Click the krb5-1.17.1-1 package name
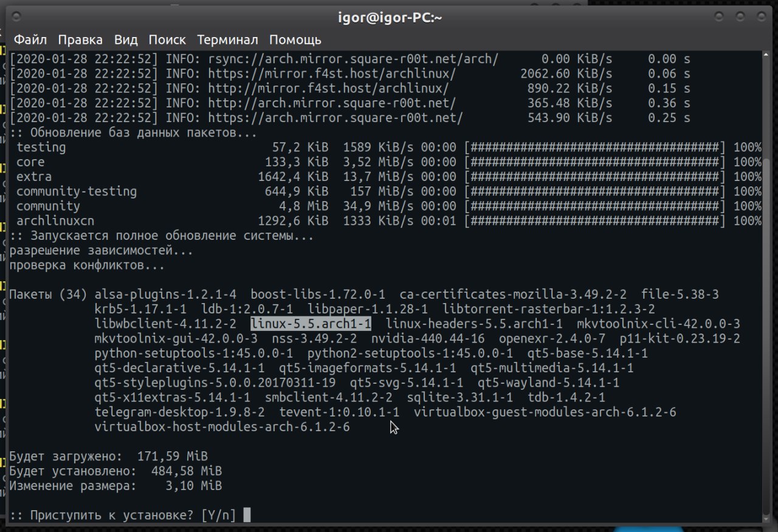 140,309
